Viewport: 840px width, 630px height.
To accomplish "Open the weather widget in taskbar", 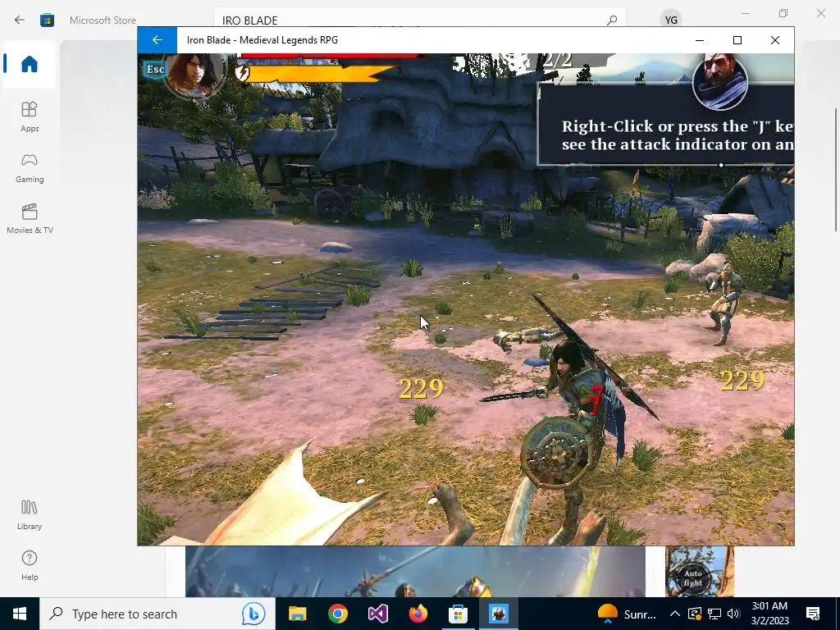I will coord(627,614).
